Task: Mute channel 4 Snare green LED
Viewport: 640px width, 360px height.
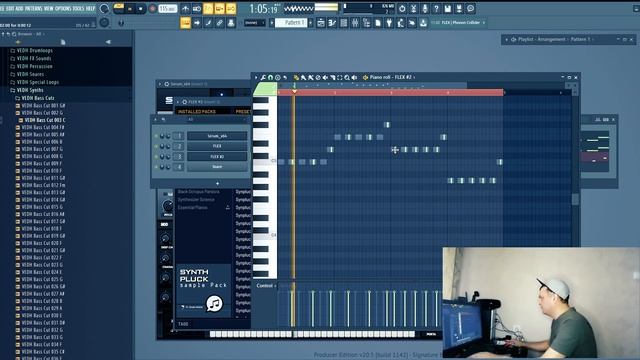Action: 156,167
